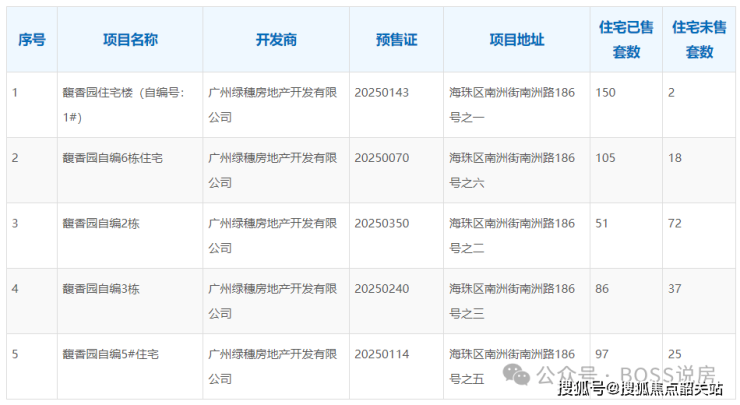Click the 序号 column header

[x=32, y=40]
